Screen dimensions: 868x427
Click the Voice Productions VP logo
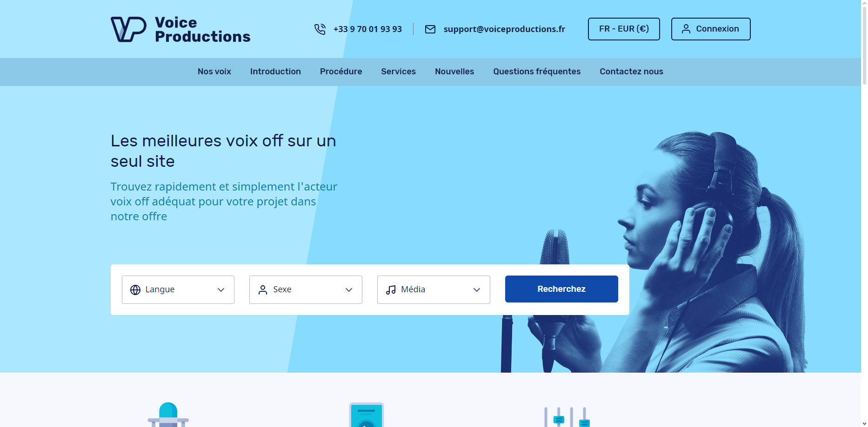tap(129, 29)
